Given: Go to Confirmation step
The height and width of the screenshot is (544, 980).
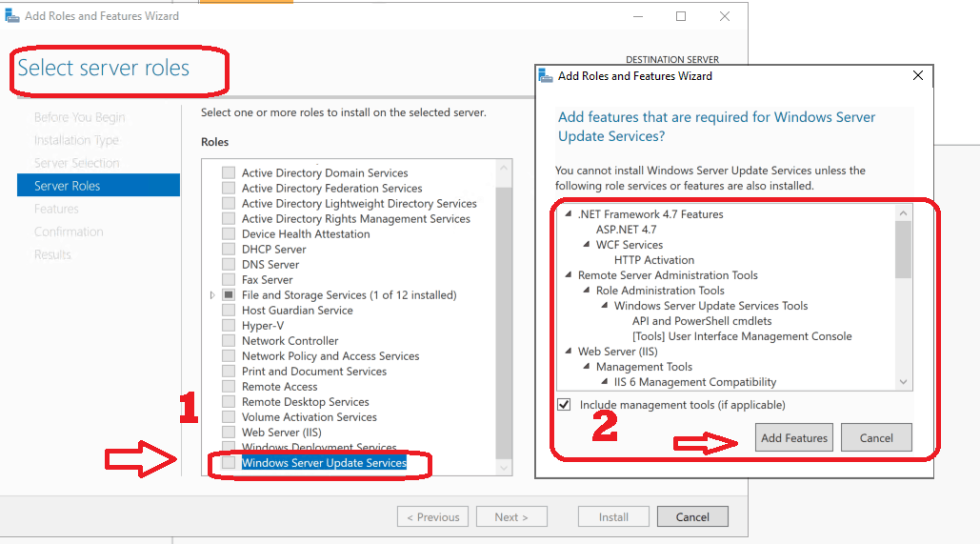Looking at the screenshot, I should pyautogui.click(x=69, y=232).
